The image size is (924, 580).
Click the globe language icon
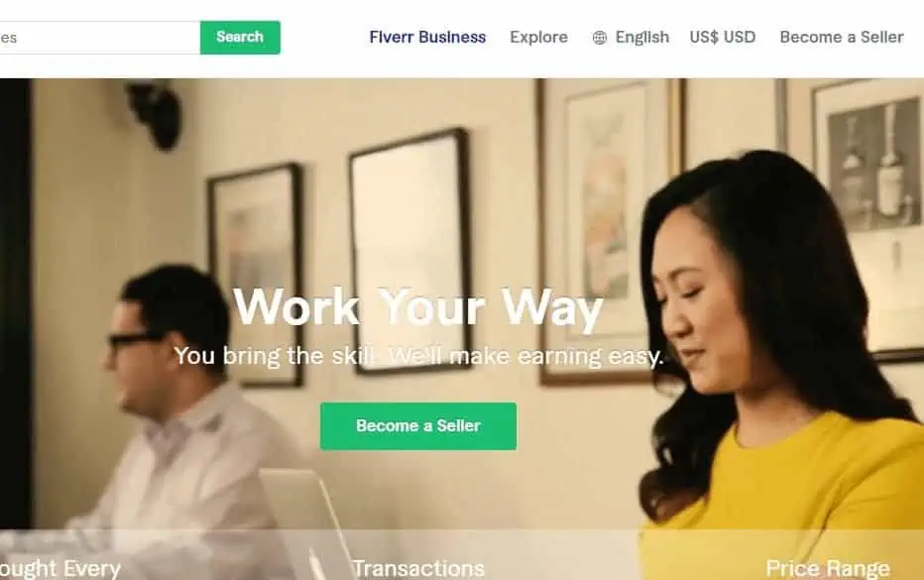[x=599, y=38]
